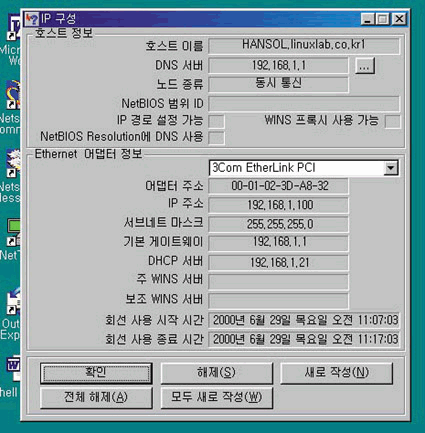Open the DNS server list with the ... button

[x=365, y=66]
